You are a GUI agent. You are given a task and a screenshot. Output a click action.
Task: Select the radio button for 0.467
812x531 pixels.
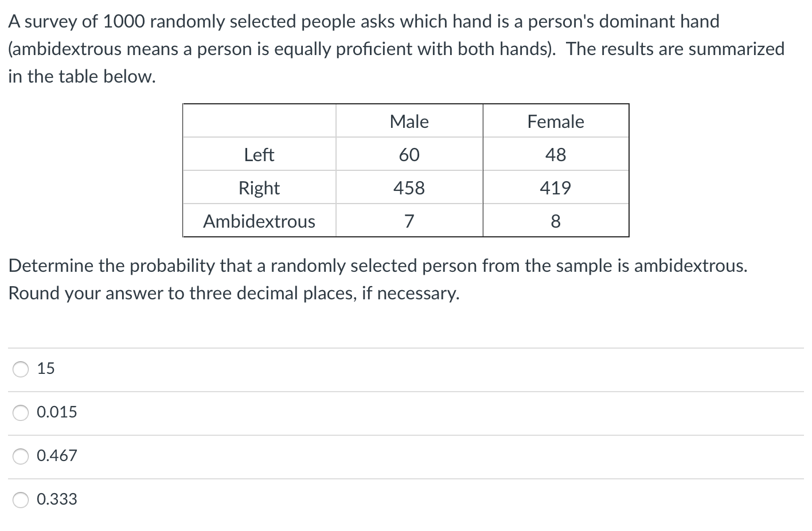tap(21, 456)
